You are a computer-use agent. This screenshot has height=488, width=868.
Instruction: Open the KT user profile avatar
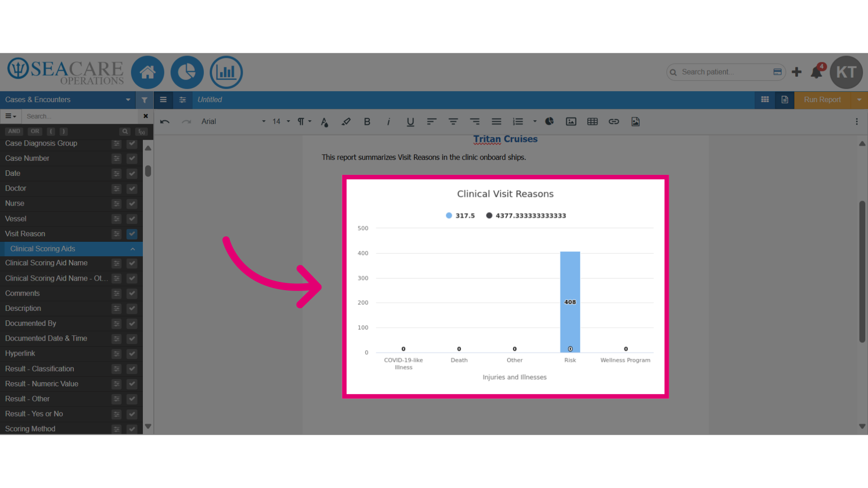(846, 72)
